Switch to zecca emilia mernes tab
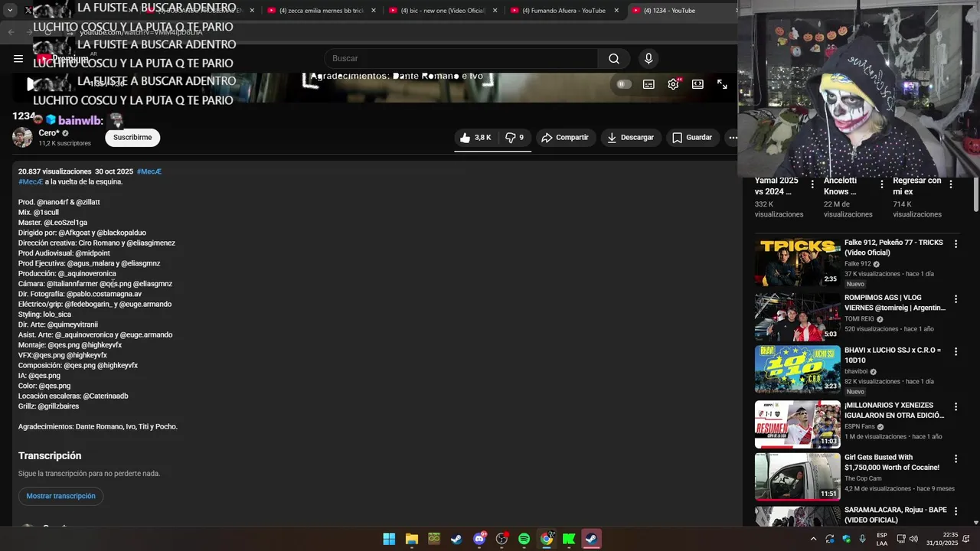Viewport: 980px width, 551px height. pyautogui.click(x=322, y=11)
